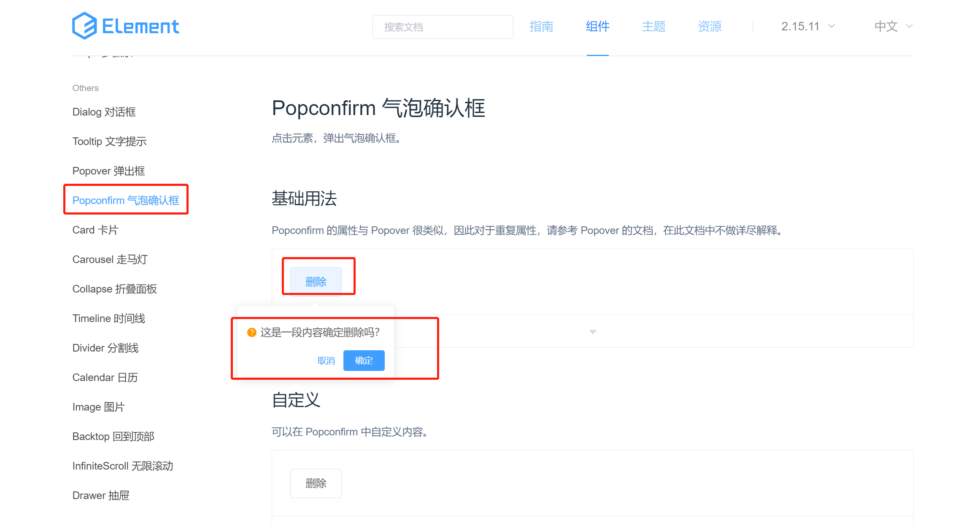This screenshot has height=526, width=980.
Task: Go to the 主题 nav tab
Action: point(653,26)
